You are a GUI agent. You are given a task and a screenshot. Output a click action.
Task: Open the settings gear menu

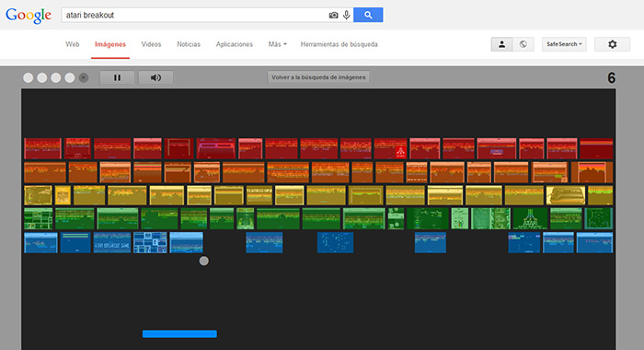tap(612, 44)
